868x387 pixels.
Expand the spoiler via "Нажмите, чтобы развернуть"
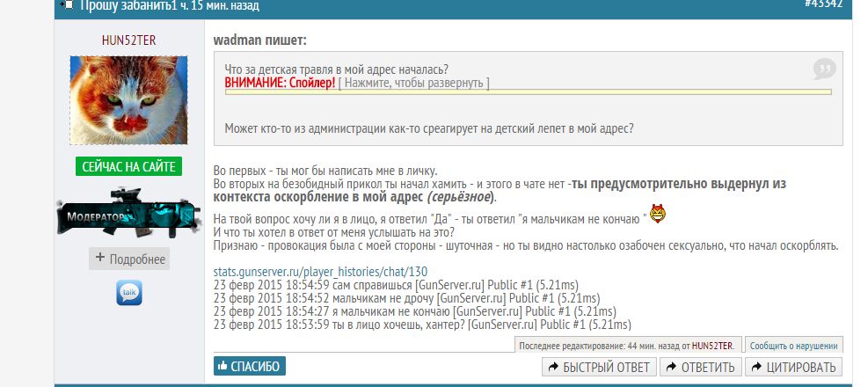pyautogui.click(x=413, y=83)
